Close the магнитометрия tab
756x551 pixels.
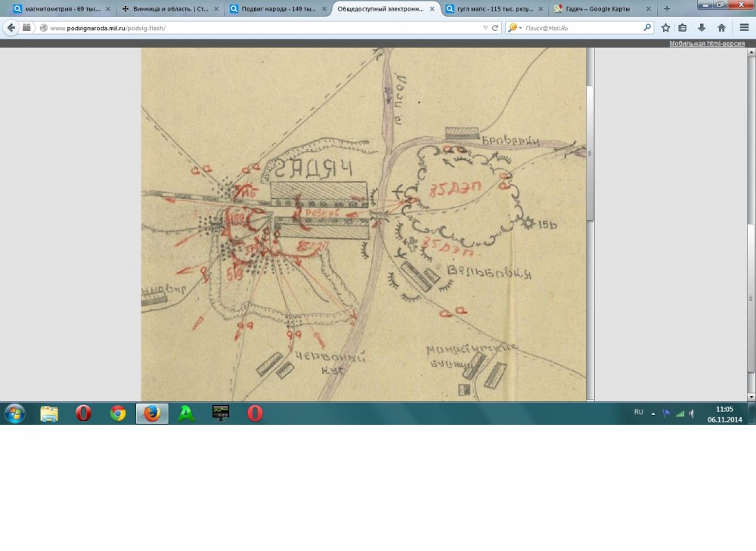(x=108, y=8)
